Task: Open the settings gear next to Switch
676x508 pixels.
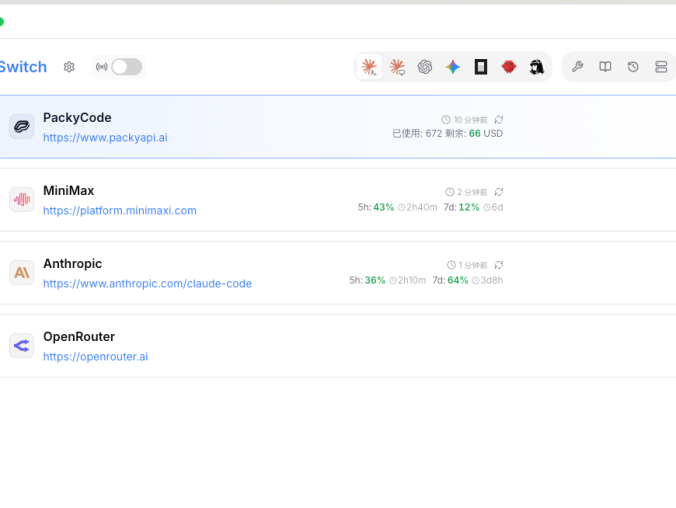Action: click(x=69, y=67)
